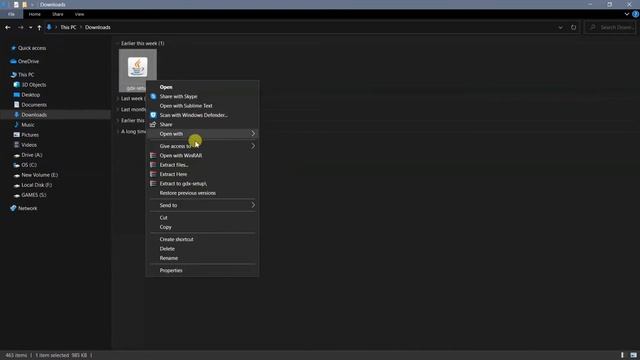640x360 pixels.
Task: Click the Search Downloads field
Action: pos(610,27)
